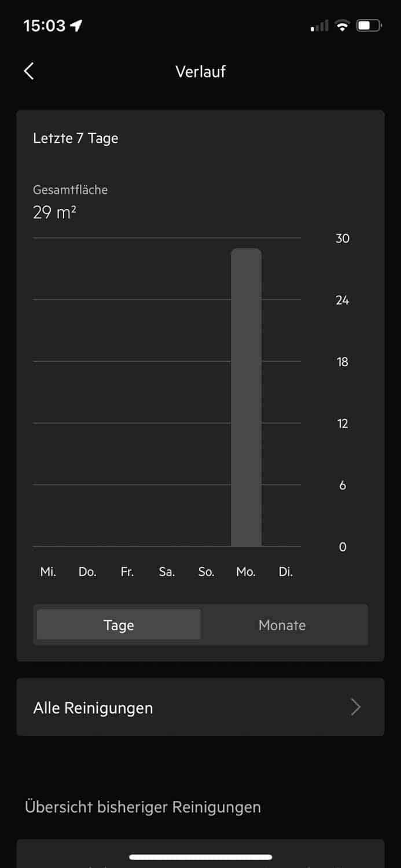Screen dimensions: 401x868
Task: Tap the Do. day label
Action: tap(87, 572)
